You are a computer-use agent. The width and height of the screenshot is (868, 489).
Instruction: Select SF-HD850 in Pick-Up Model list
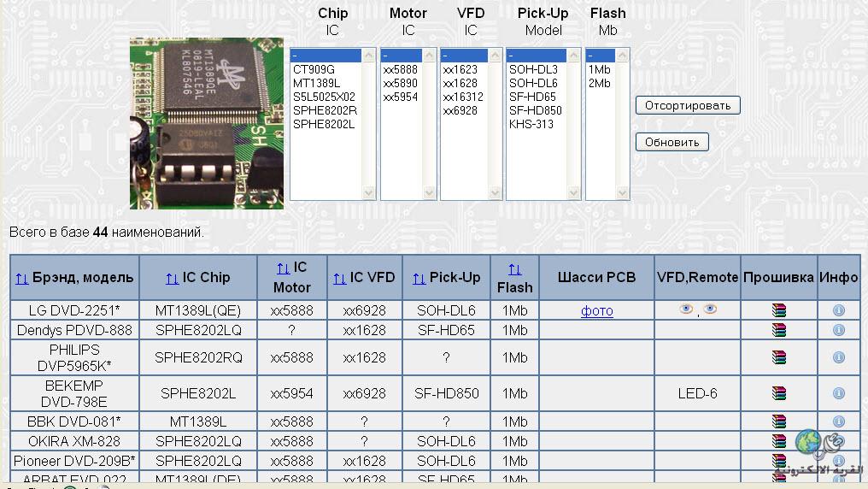[536, 110]
